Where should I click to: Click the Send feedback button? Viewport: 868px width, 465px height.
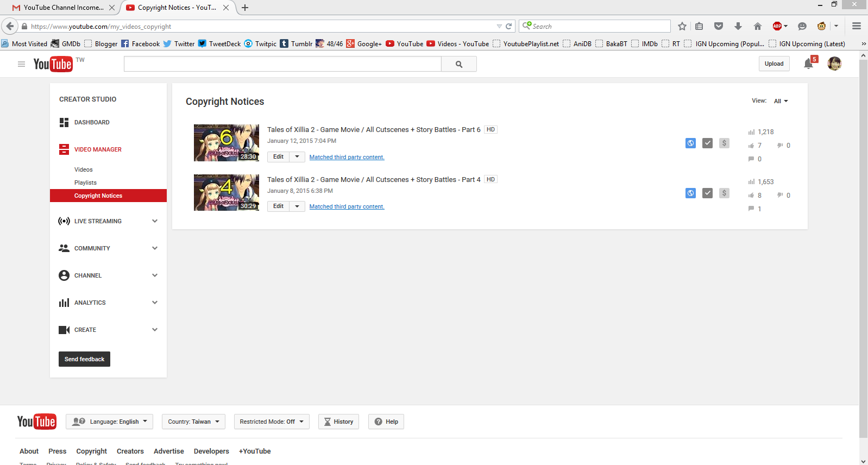(84, 359)
